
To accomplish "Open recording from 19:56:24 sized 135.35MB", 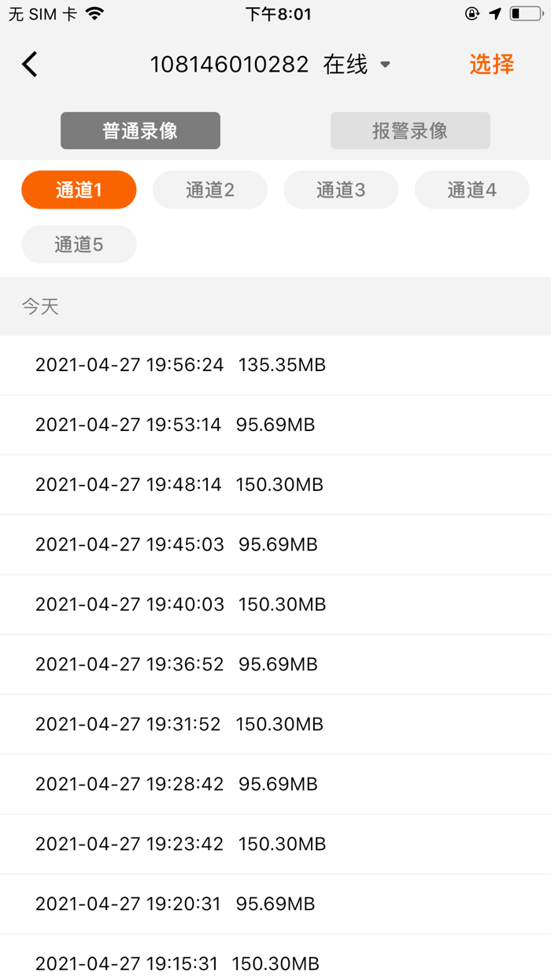I will 275,365.
